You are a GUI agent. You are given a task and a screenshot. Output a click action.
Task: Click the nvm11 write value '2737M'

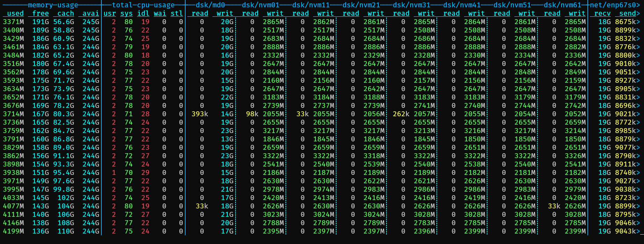coord(324,105)
